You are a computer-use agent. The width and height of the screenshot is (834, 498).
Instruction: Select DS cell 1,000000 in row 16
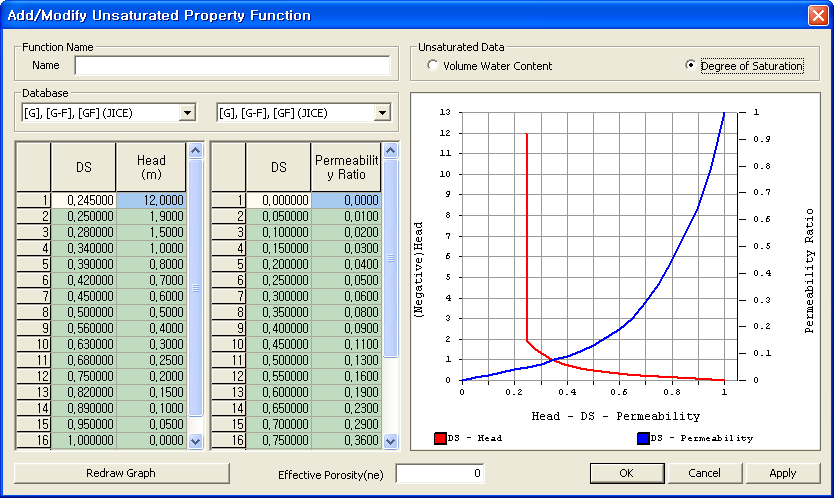coord(84,440)
